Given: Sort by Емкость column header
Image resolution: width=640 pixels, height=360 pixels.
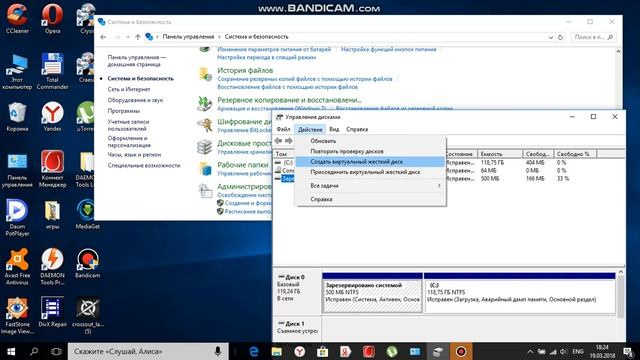Looking at the screenshot, I should click(500, 154).
